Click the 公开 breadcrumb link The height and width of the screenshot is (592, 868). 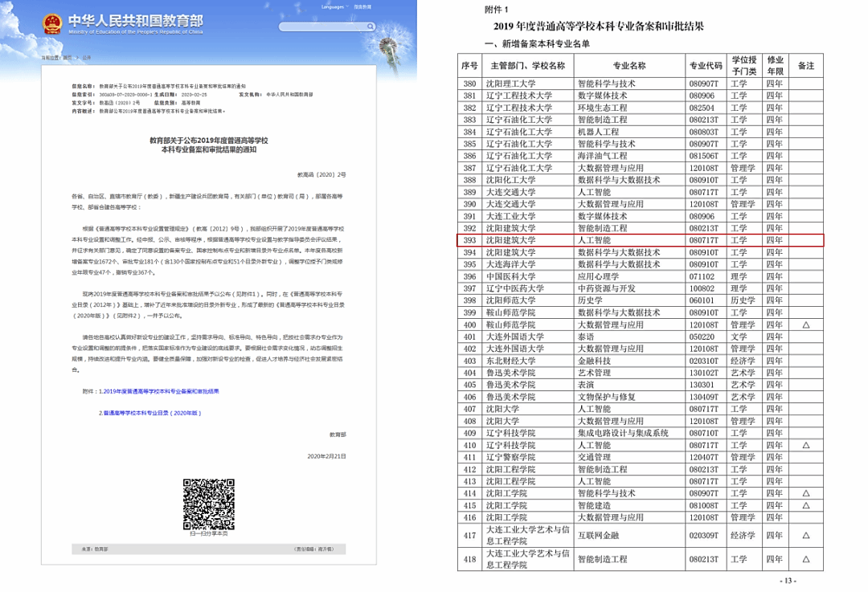(x=87, y=58)
